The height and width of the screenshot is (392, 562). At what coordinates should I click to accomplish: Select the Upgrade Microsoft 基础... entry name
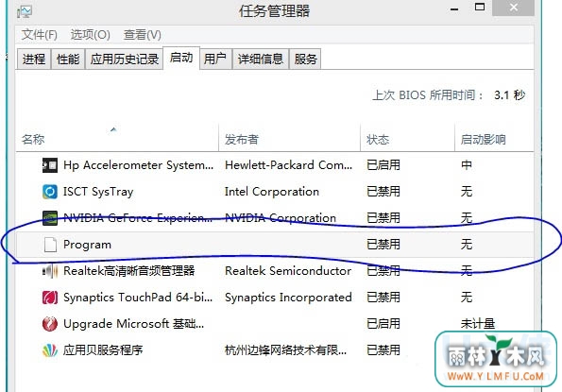tap(134, 324)
